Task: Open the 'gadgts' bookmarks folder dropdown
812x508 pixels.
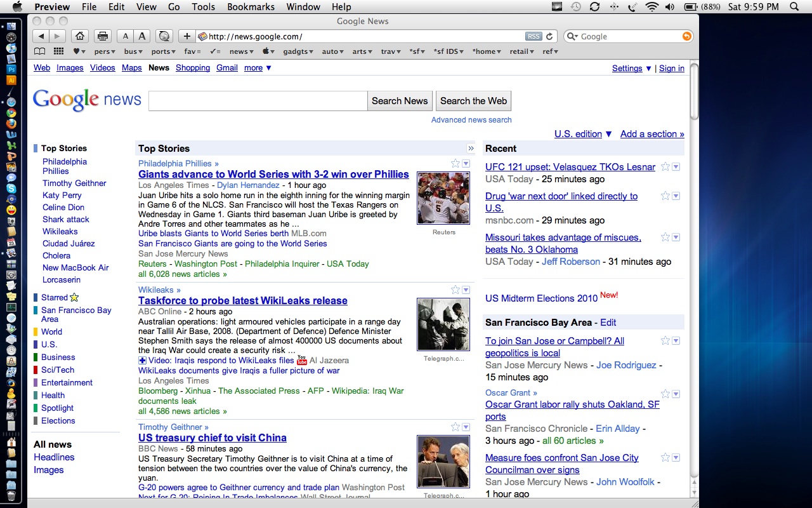Action: pos(298,51)
